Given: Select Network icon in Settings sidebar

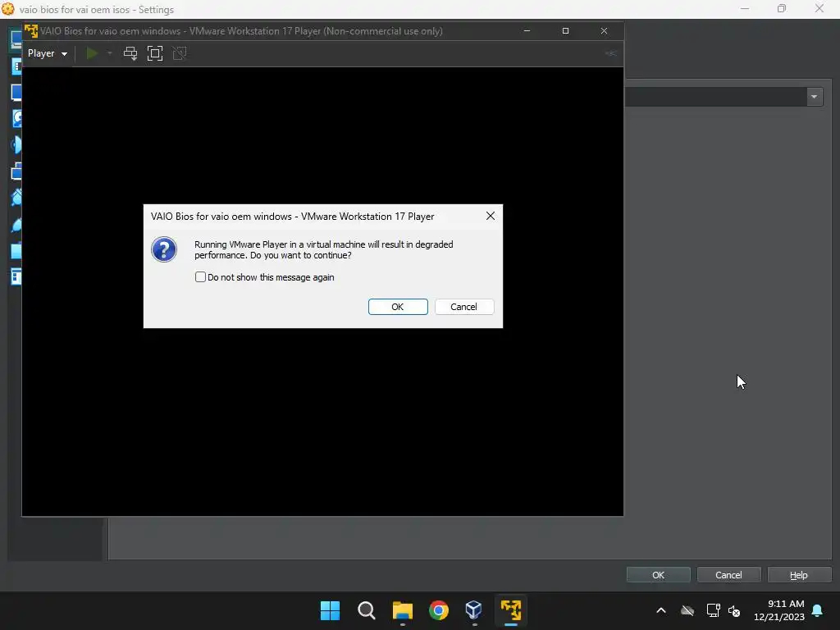Looking at the screenshot, I should tap(16, 172).
